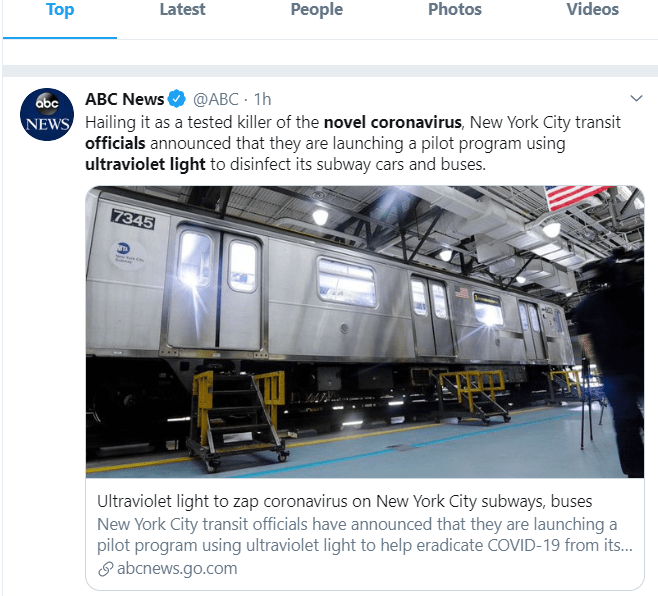Open the Videos tab
The image size is (658, 596).
point(593,10)
